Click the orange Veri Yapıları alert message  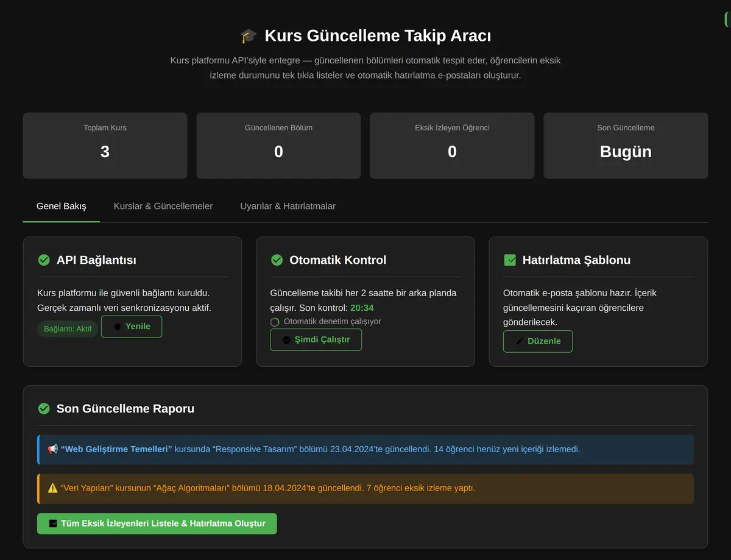pos(365,489)
